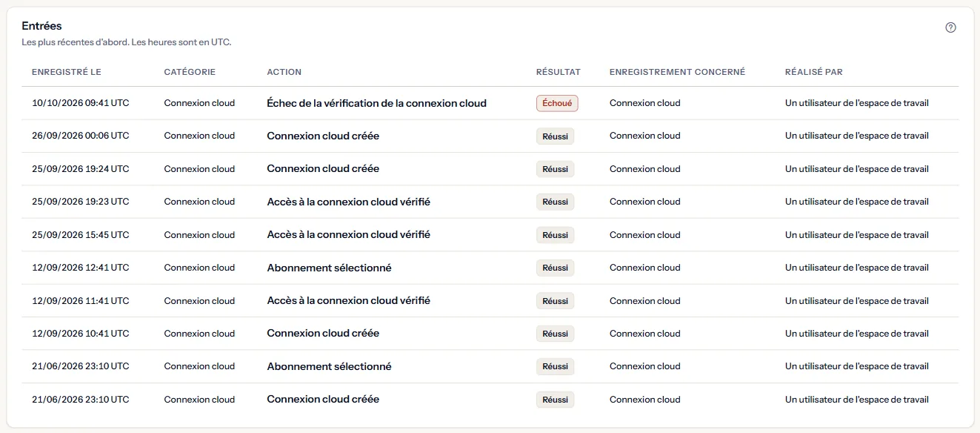Viewport: 980px width, 433px height.
Task: Select timestamp 12/09/2026 11:41 UTC
Action: click(81, 301)
